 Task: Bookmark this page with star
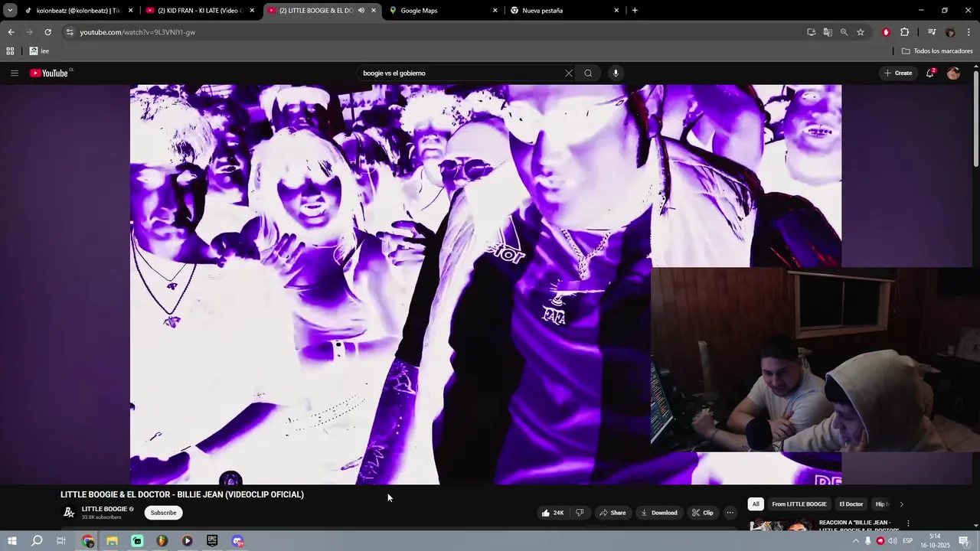861,32
